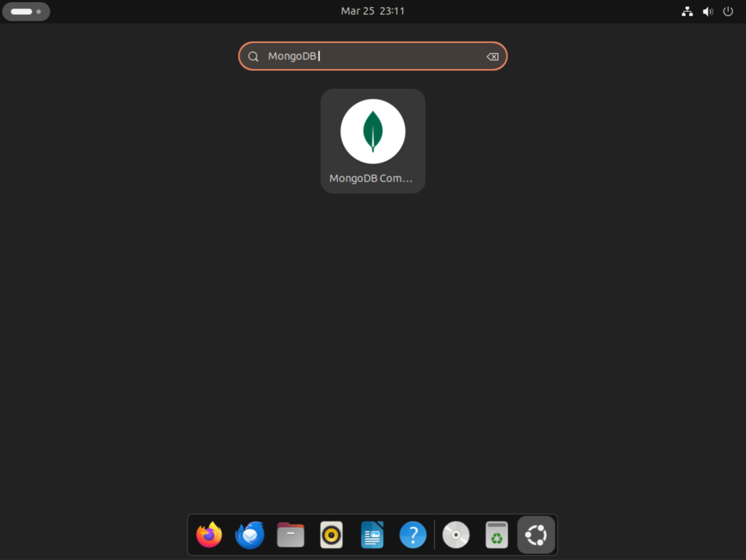Open the calendar by clicking Mar 25 23:11
Screen dimensions: 746x560
pos(373,11)
